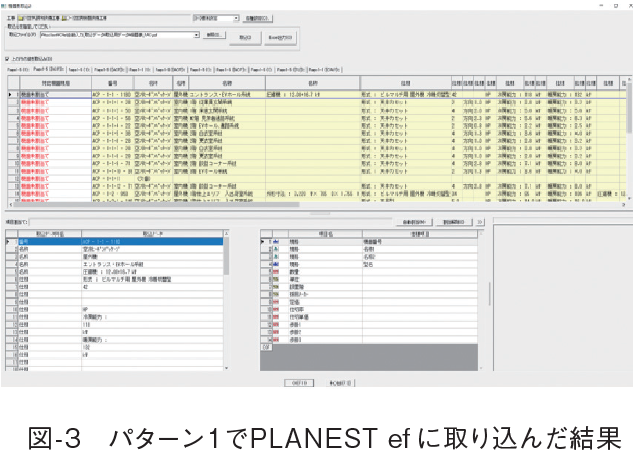Click the 機器番号 cell in lower-right grid
Image resolution: width=633 pixels, height=456 pixels.
pyautogui.click(x=420, y=241)
